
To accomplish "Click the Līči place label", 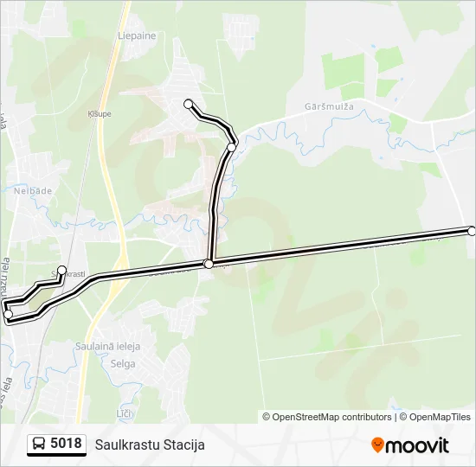I will [x=124, y=413].
